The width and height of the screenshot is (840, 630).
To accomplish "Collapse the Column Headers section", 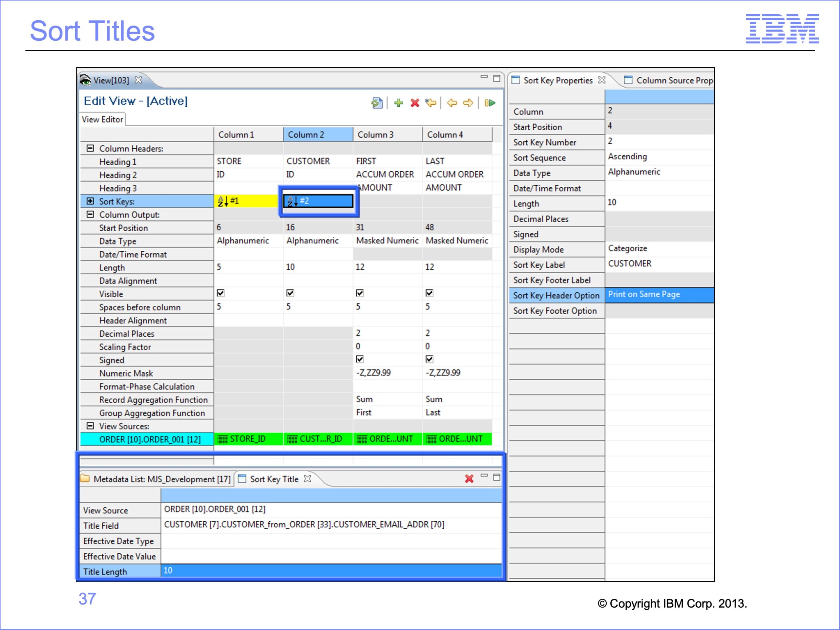I will 90,148.
